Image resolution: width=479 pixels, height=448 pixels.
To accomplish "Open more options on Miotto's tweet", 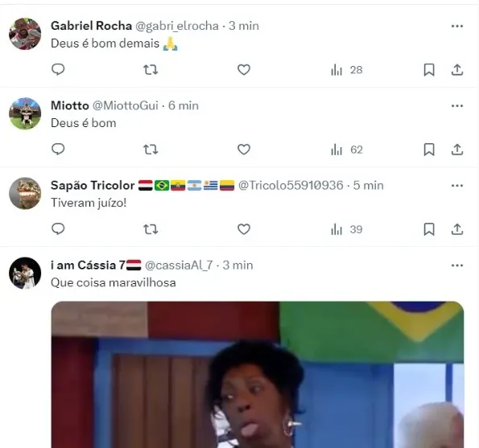I will pos(457,106).
